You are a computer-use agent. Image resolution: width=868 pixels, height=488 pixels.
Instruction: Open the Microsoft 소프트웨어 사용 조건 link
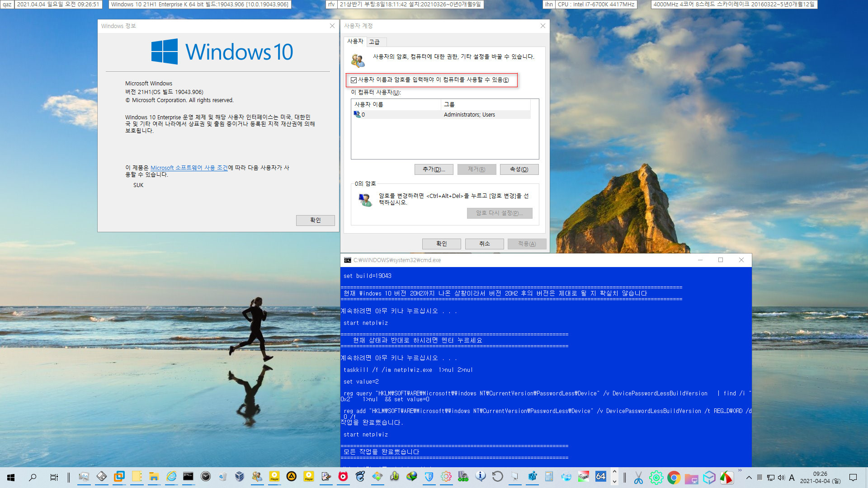189,168
